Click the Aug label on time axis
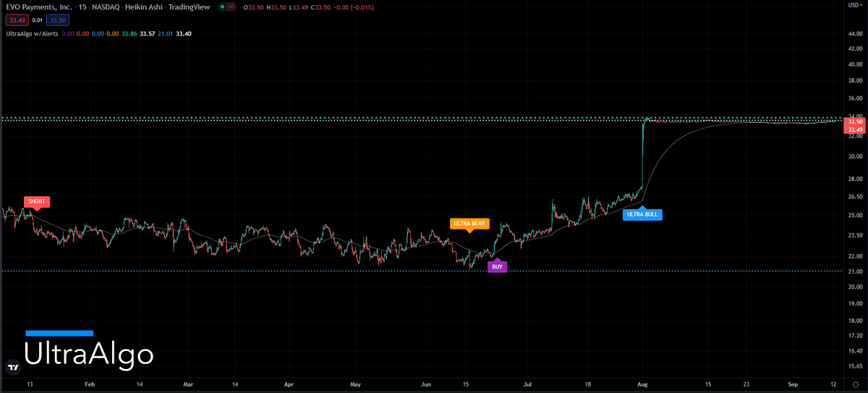This screenshot has width=868, height=393. click(x=642, y=385)
